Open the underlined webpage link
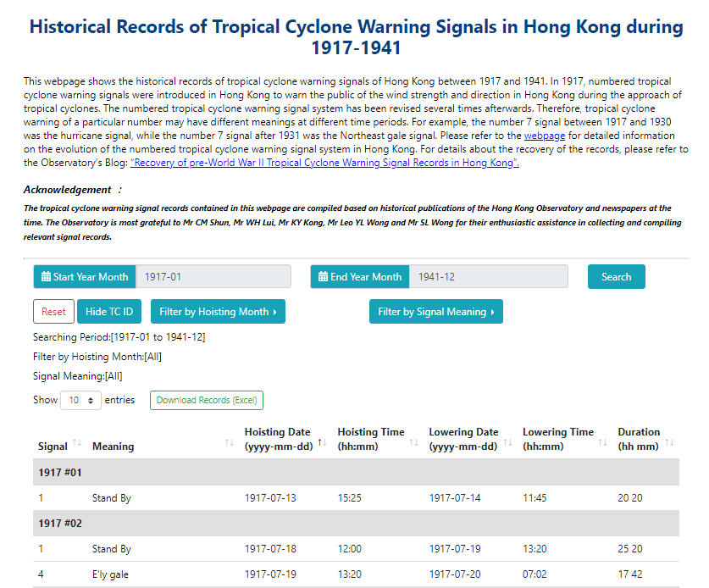 (545, 135)
